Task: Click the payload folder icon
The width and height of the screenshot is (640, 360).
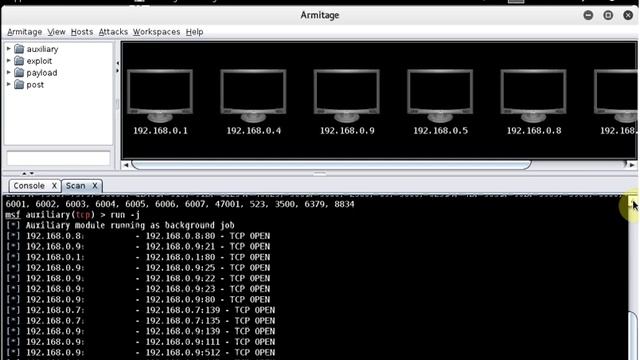Action: pyautogui.click(x=19, y=73)
